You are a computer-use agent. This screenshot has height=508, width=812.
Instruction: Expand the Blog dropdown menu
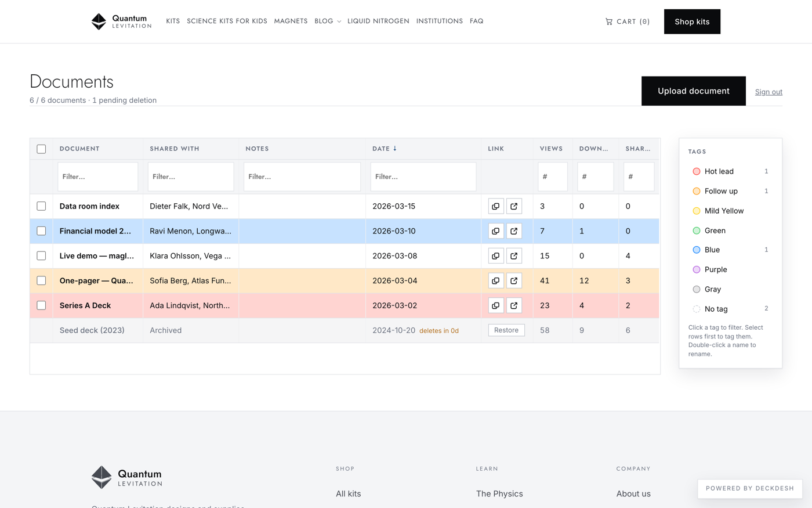[x=328, y=21]
